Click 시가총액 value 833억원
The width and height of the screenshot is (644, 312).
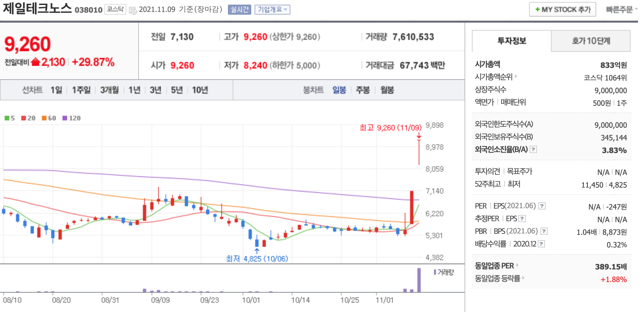click(613, 65)
